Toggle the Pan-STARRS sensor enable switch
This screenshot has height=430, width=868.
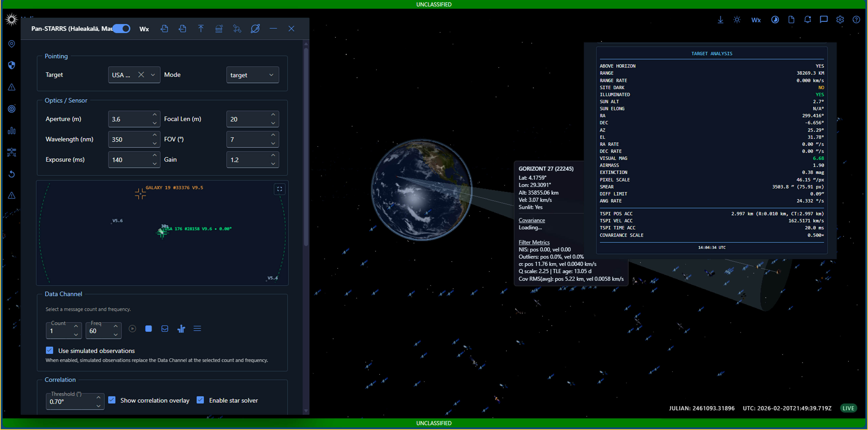122,29
